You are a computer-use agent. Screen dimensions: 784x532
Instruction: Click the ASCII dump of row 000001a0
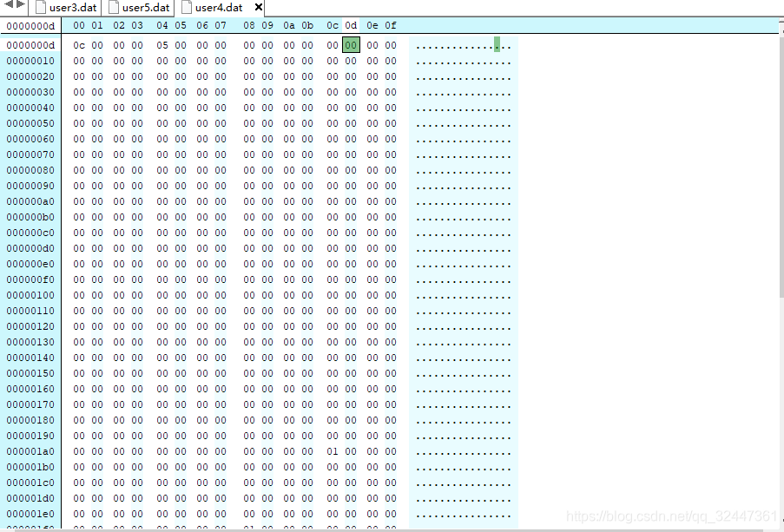(464, 451)
